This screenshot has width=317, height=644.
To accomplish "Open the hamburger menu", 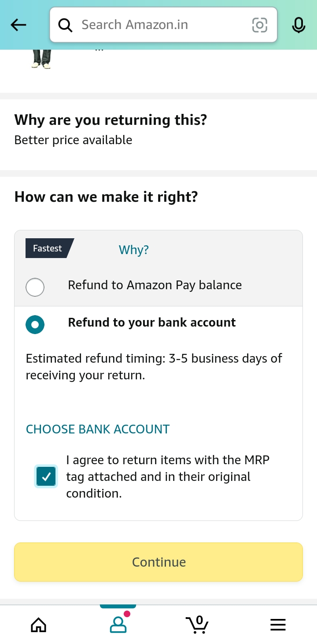I will pyautogui.click(x=278, y=624).
